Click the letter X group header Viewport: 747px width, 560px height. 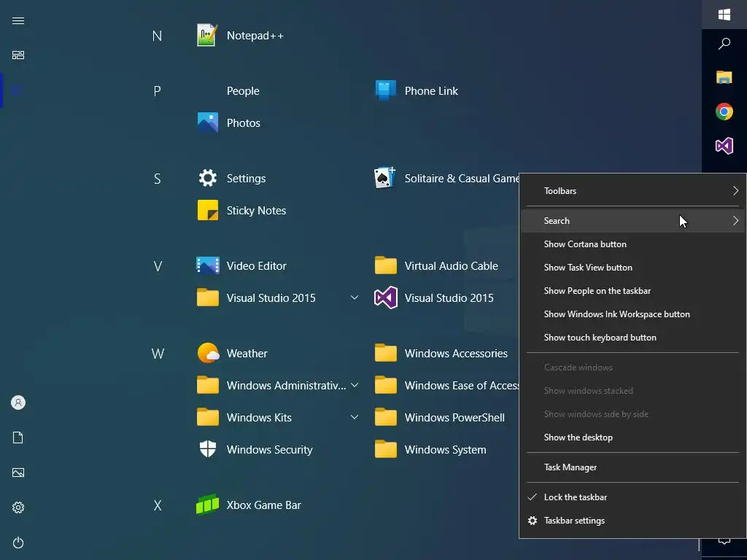(x=158, y=505)
